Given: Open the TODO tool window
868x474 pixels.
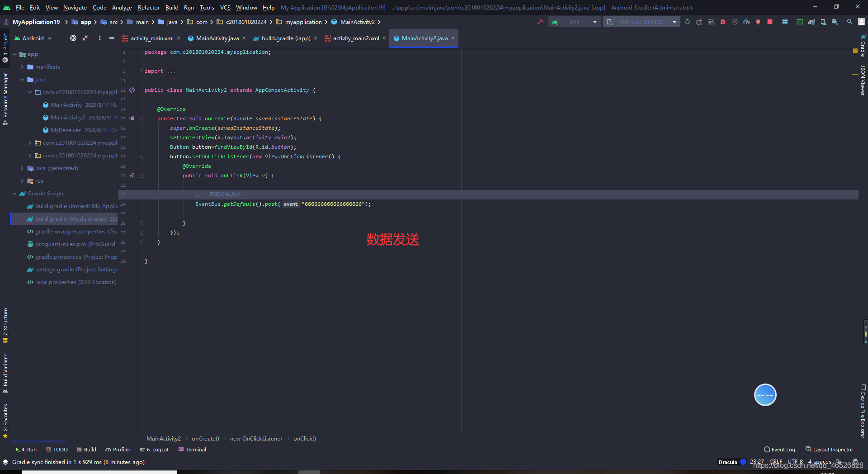Looking at the screenshot, I should (57, 450).
